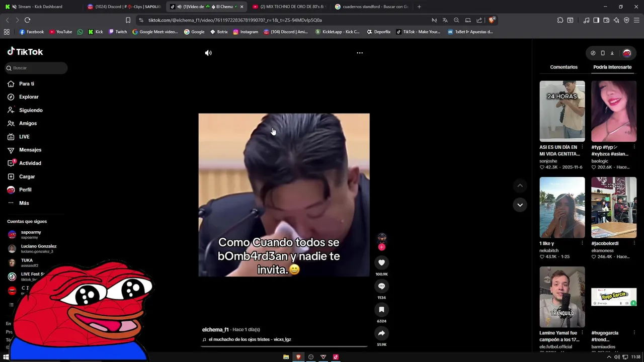Click the phone app icon in top-right pill
The image size is (644, 362).
click(x=603, y=53)
